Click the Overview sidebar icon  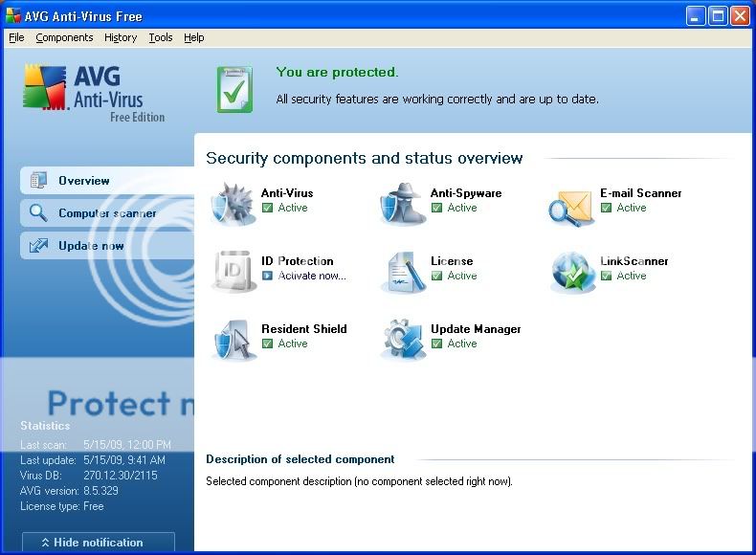click(x=38, y=180)
